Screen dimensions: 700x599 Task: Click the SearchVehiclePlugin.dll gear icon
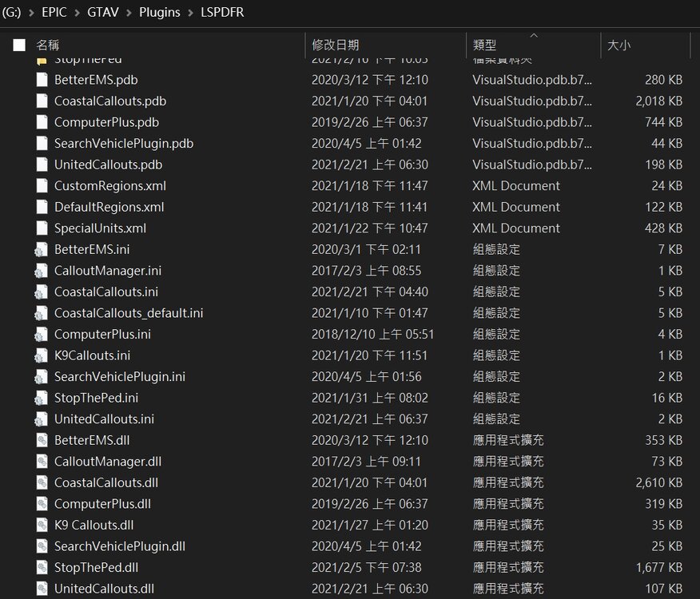(42, 546)
